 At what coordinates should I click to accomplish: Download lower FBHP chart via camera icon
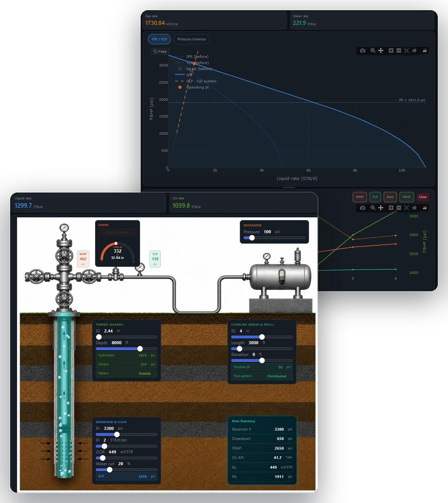tap(362, 208)
